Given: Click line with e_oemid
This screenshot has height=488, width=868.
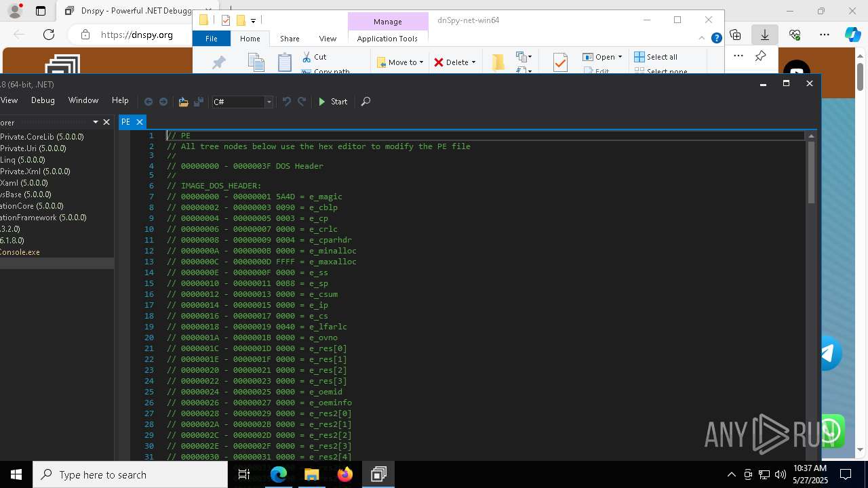Looking at the screenshot, I should [254, 392].
